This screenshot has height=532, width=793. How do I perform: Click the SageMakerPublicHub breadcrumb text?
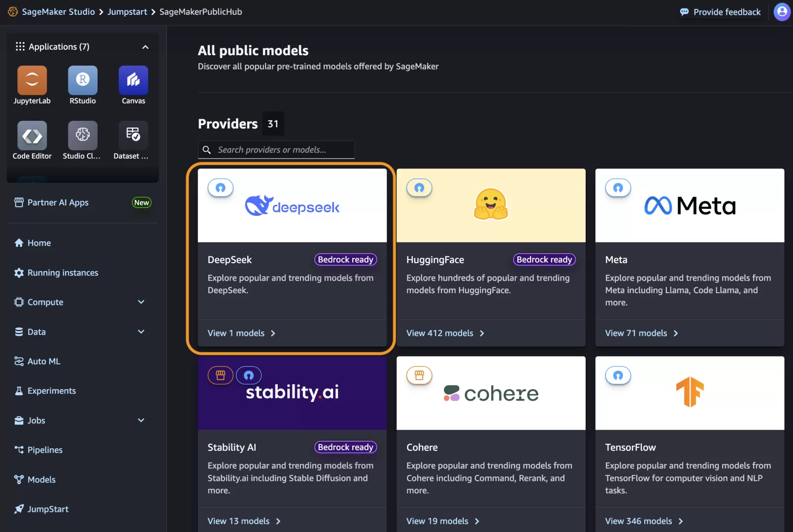click(200, 12)
